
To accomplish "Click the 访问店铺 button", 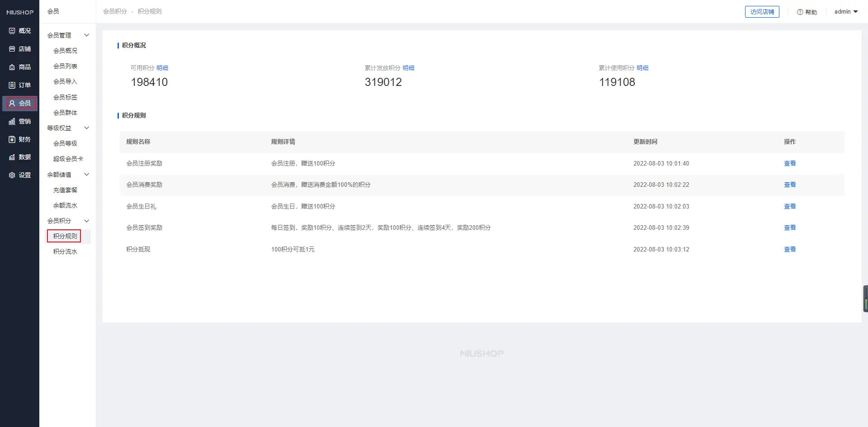I will click(x=762, y=12).
